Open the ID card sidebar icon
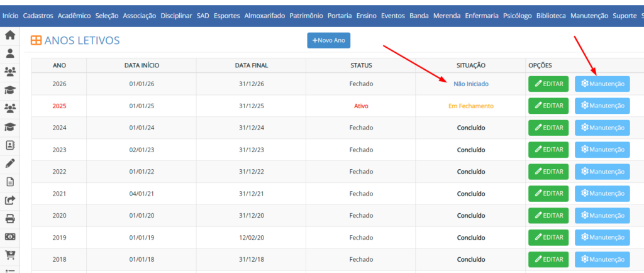The width and height of the screenshot is (644, 273). tap(10, 145)
